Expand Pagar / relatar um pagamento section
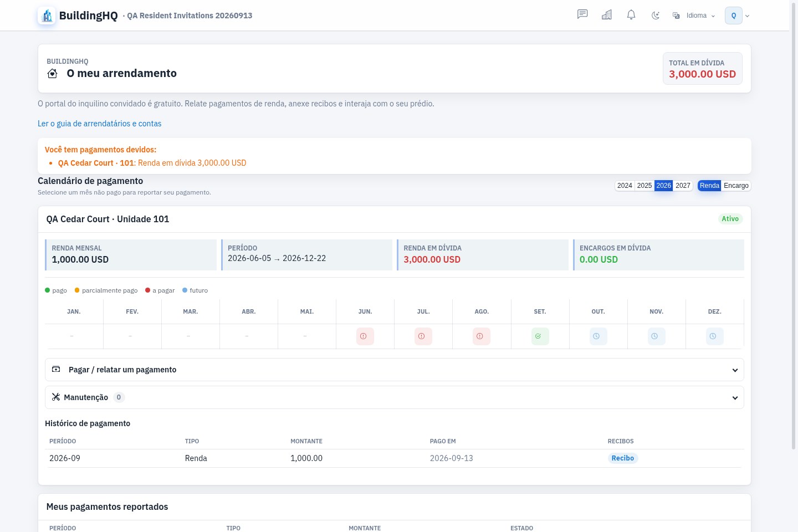This screenshot has width=798, height=532. tap(394, 370)
